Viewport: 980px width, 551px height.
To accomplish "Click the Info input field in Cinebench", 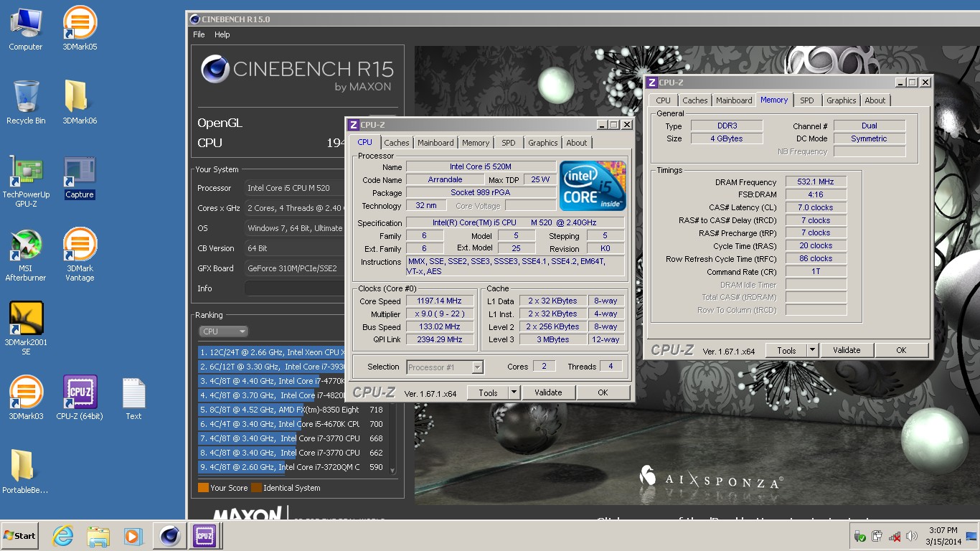I will [x=295, y=288].
